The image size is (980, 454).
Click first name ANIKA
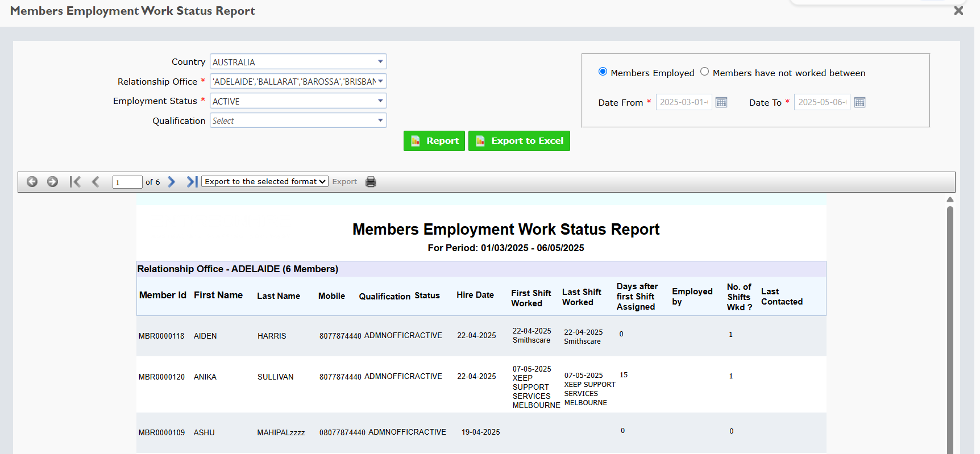point(205,377)
